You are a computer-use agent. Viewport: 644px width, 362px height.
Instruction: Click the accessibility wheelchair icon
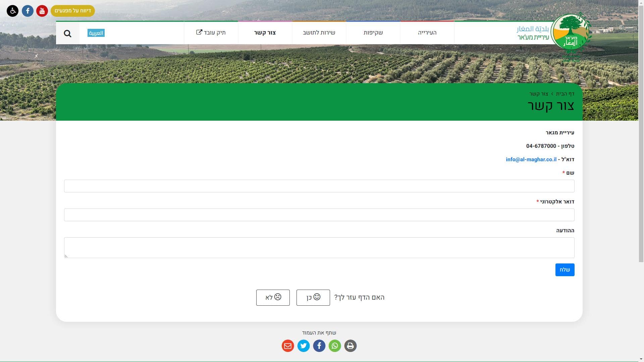pyautogui.click(x=12, y=11)
